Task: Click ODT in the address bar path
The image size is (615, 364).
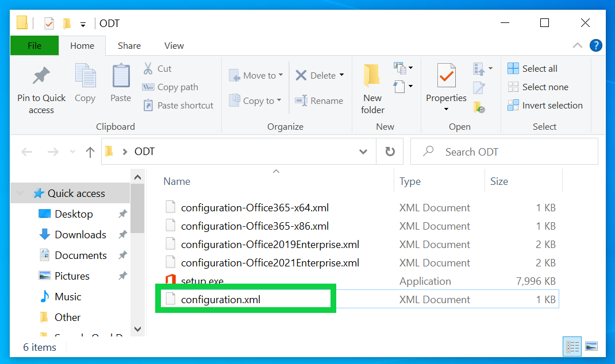Action: point(144,151)
